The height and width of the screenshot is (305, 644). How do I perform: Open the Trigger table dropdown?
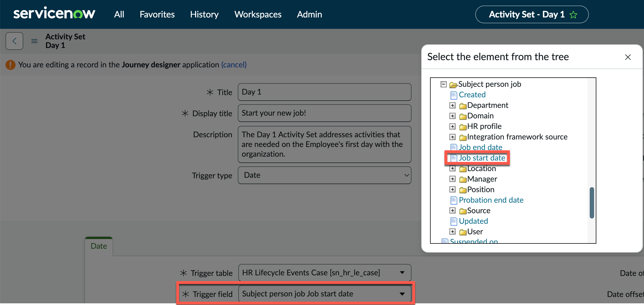click(x=324, y=273)
